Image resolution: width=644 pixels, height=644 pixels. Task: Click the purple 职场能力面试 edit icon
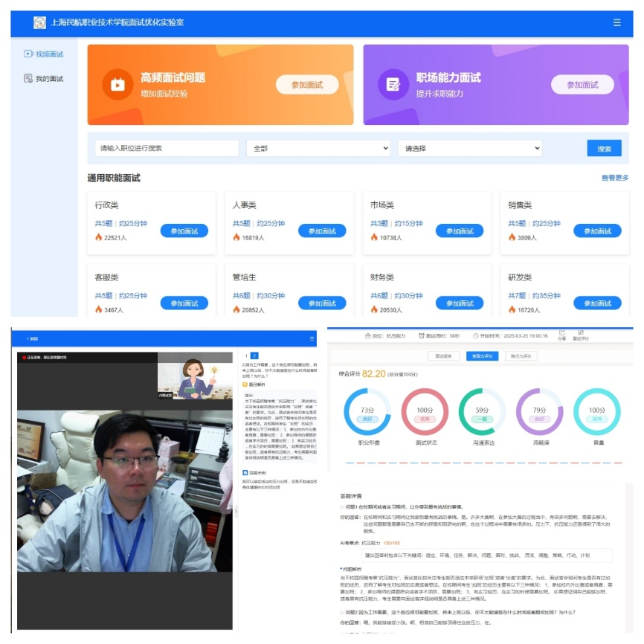[x=393, y=84]
